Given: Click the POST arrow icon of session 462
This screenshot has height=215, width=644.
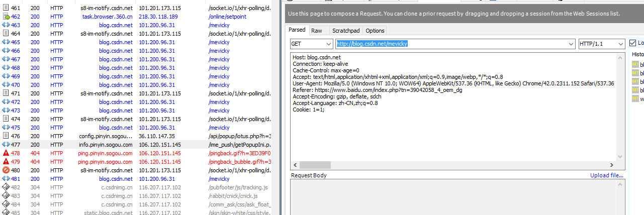Looking at the screenshot, I should pyautogui.click(x=6, y=17).
